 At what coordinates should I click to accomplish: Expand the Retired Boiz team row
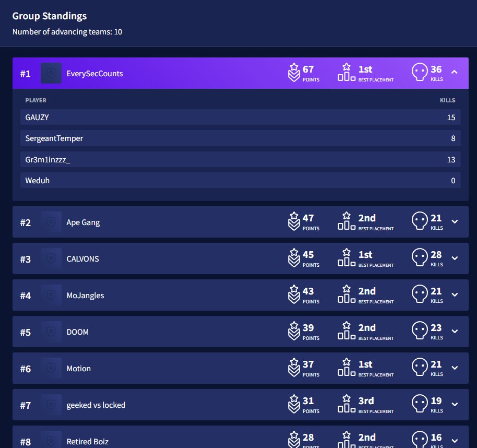455,441
